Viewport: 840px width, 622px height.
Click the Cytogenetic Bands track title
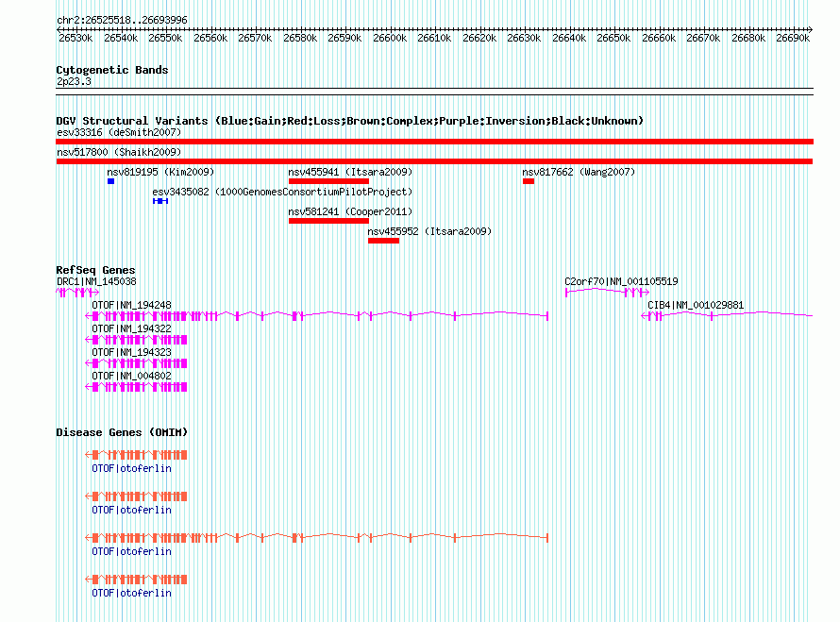pyautogui.click(x=112, y=70)
